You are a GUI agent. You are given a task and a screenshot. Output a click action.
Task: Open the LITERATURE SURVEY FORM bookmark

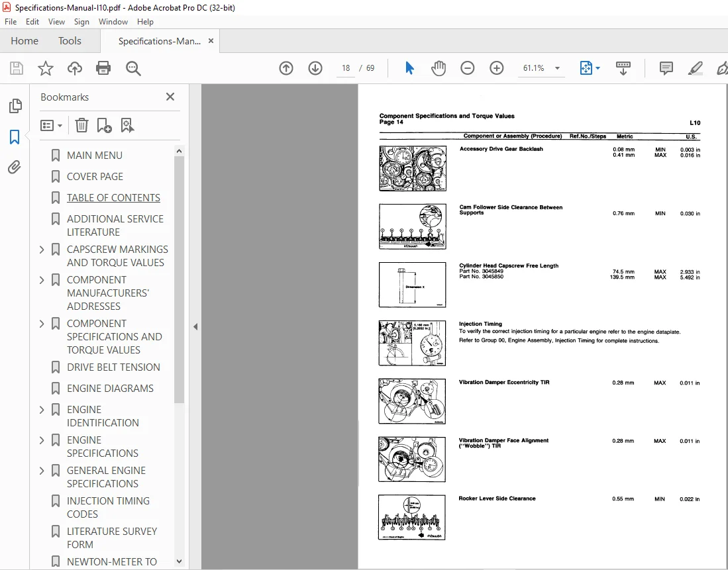pyautogui.click(x=112, y=538)
